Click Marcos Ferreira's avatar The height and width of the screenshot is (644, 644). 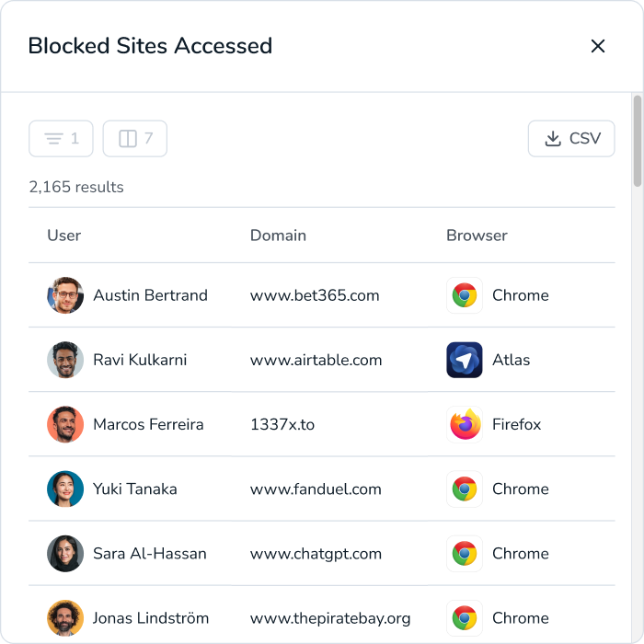(65, 424)
